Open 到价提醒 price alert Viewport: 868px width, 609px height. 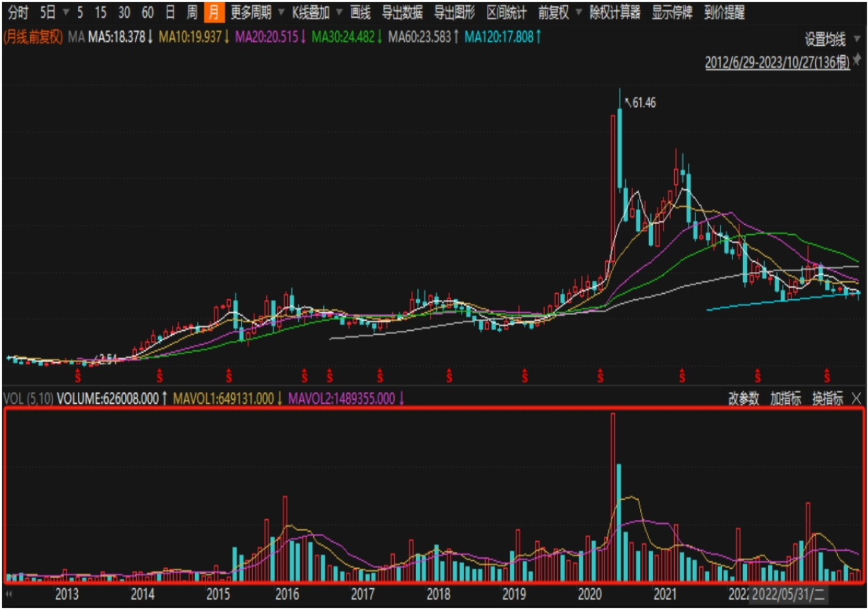tap(724, 13)
